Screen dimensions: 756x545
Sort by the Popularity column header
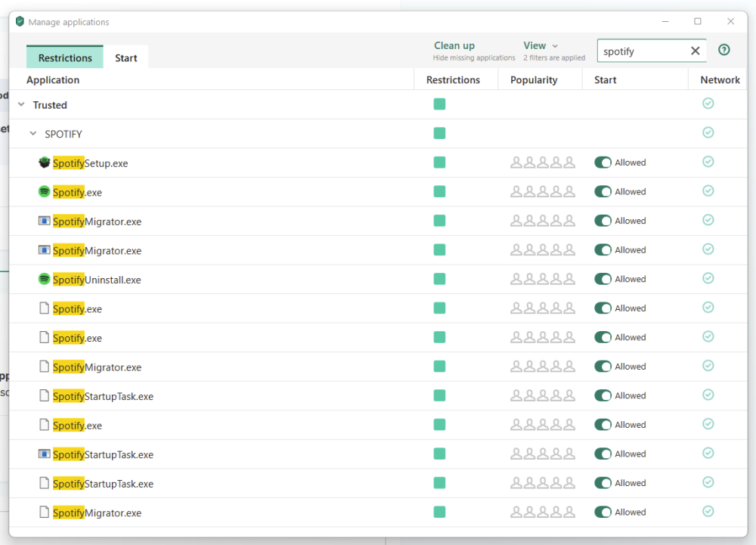point(534,80)
